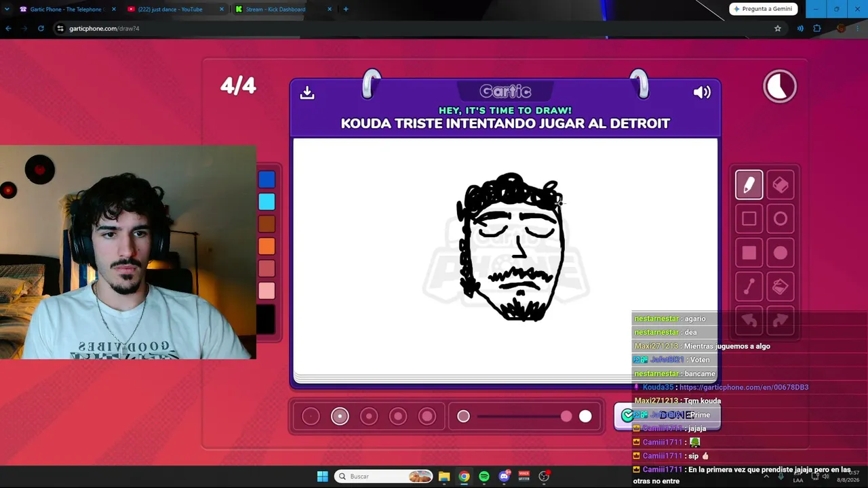This screenshot has width=868, height=488.
Task: Open the tab audio media control
Action: [x=800, y=28]
